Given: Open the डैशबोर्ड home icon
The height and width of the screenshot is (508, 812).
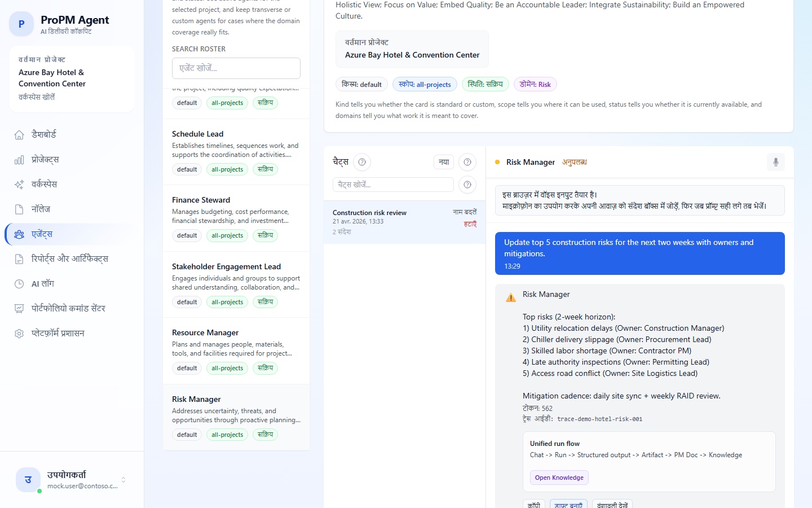Looking at the screenshot, I should tap(19, 135).
